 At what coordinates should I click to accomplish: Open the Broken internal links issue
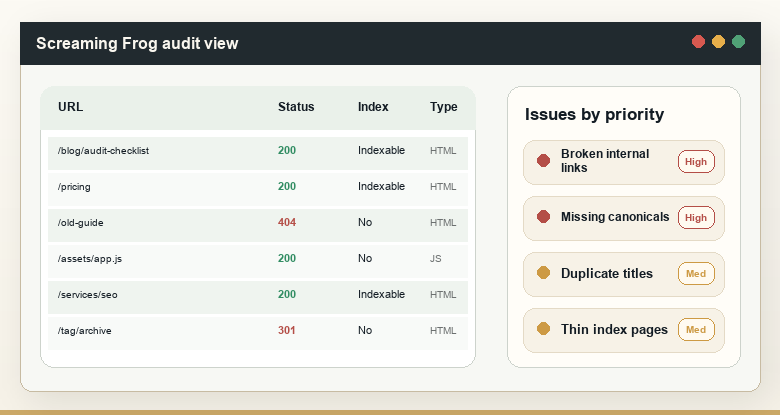click(x=624, y=162)
